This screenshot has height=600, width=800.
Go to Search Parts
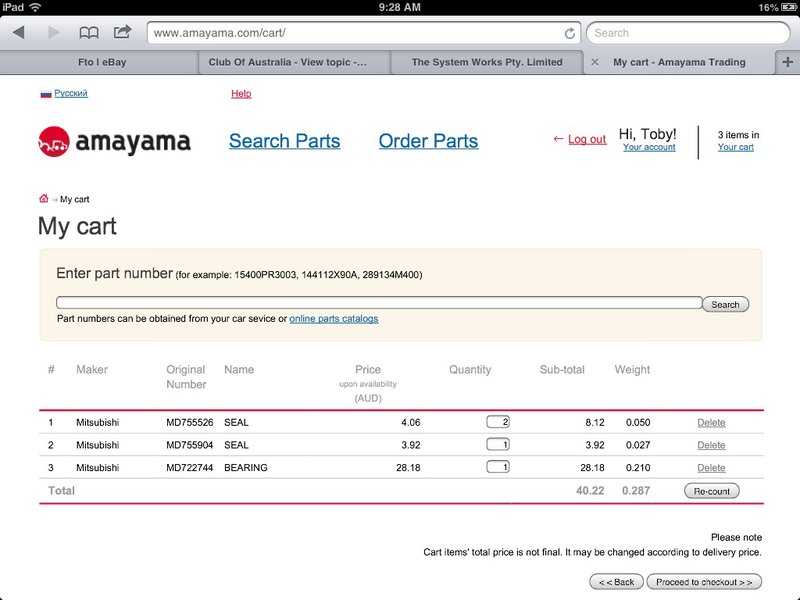pyautogui.click(x=284, y=141)
